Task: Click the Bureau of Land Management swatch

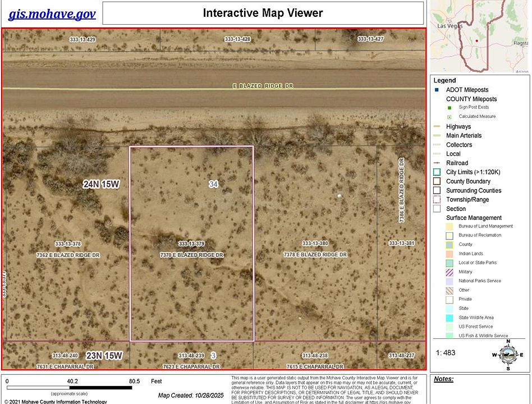Action: pyautogui.click(x=449, y=226)
